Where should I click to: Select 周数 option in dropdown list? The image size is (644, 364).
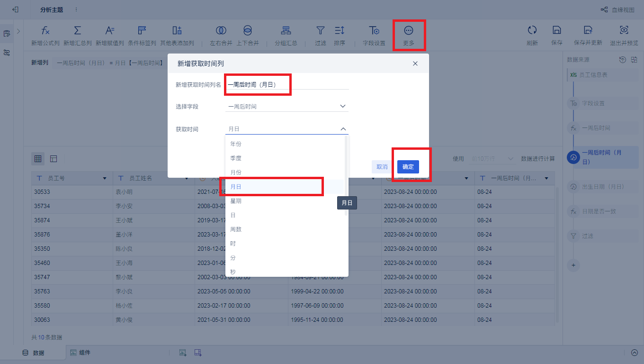pos(285,229)
